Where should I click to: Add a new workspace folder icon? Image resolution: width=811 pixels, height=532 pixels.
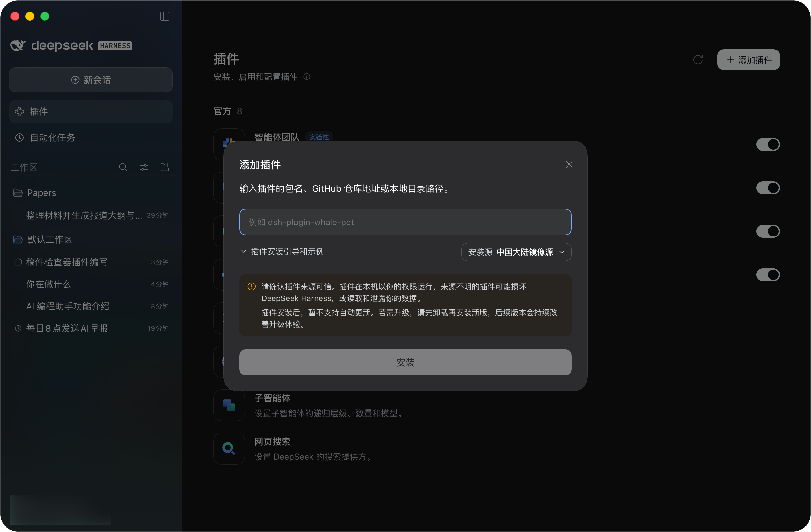pos(165,167)
